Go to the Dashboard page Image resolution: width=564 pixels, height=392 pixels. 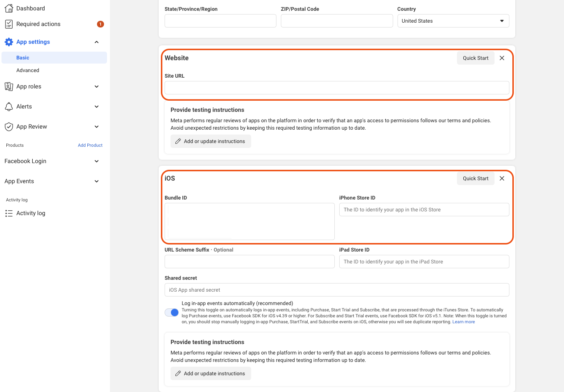tap(30, 8)
